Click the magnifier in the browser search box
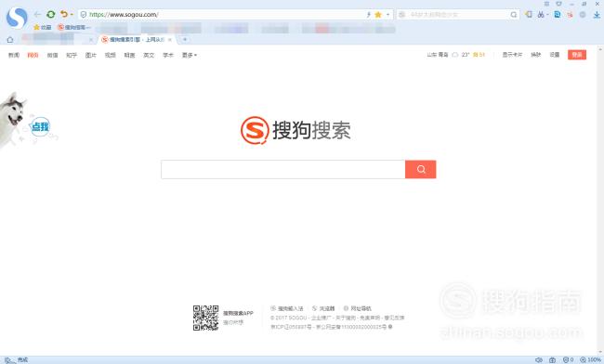 coord(514,15)
